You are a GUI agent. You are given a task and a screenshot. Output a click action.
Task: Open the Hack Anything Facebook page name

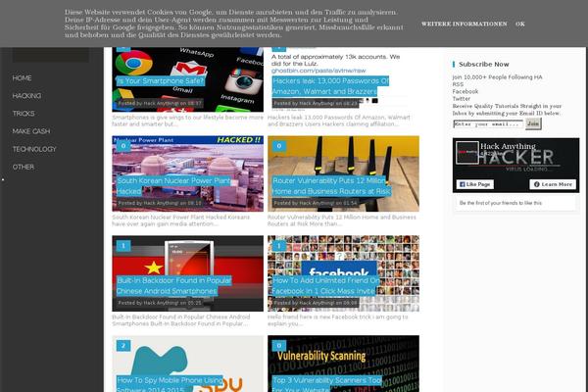click(508, 146)
